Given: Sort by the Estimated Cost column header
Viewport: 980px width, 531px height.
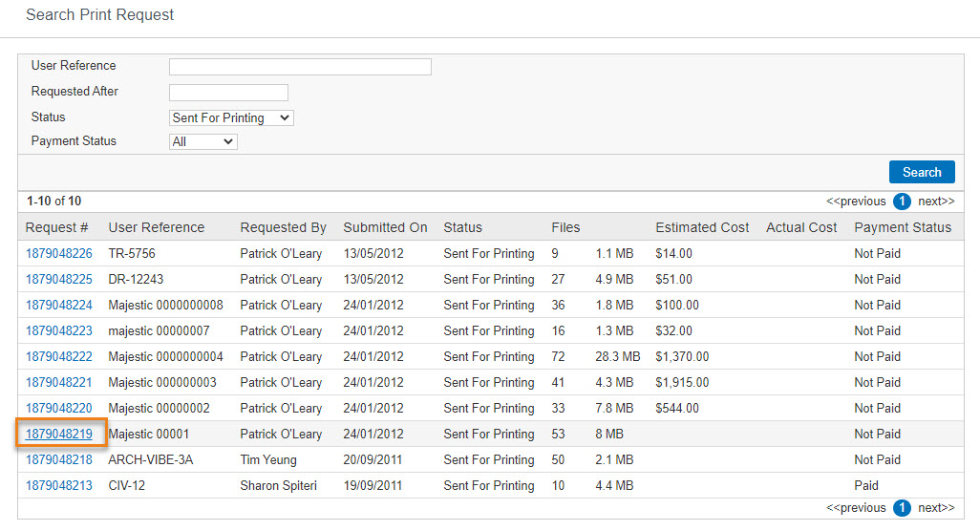Looking at the screenshot, I should [x=702, y=227].
